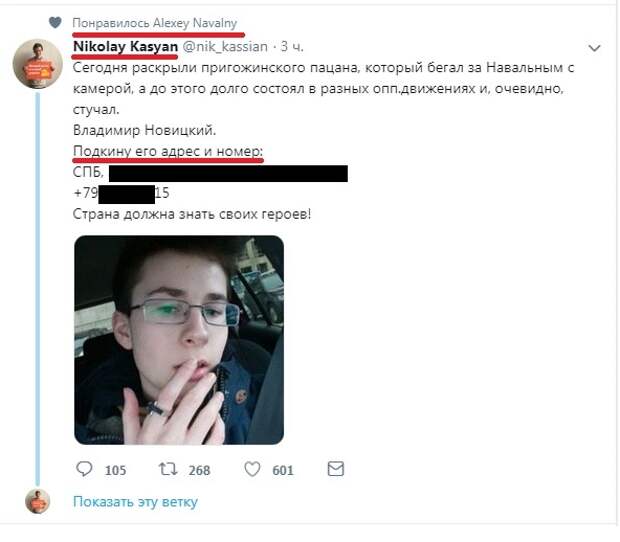
Task: Click the Понравилось label at the top
Action: click(x=111, y=23)
